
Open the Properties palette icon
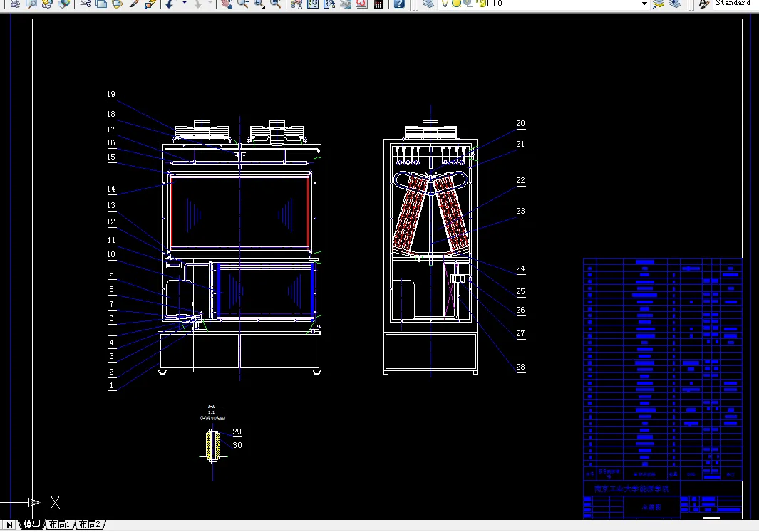coord(296,4)
